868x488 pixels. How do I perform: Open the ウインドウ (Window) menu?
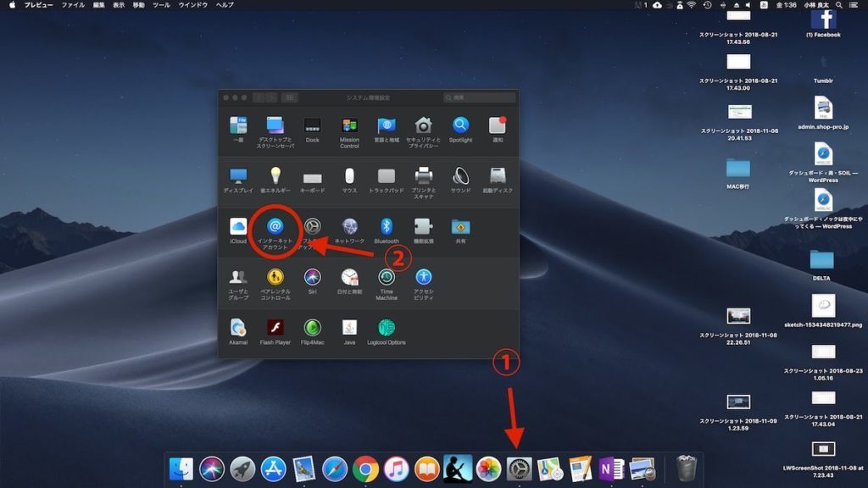[x=193, y=5]
